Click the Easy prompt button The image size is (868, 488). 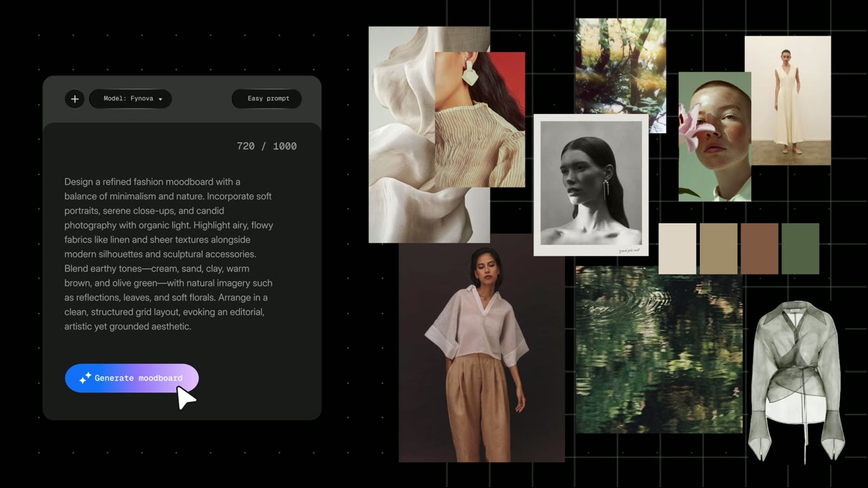point(267,99)
